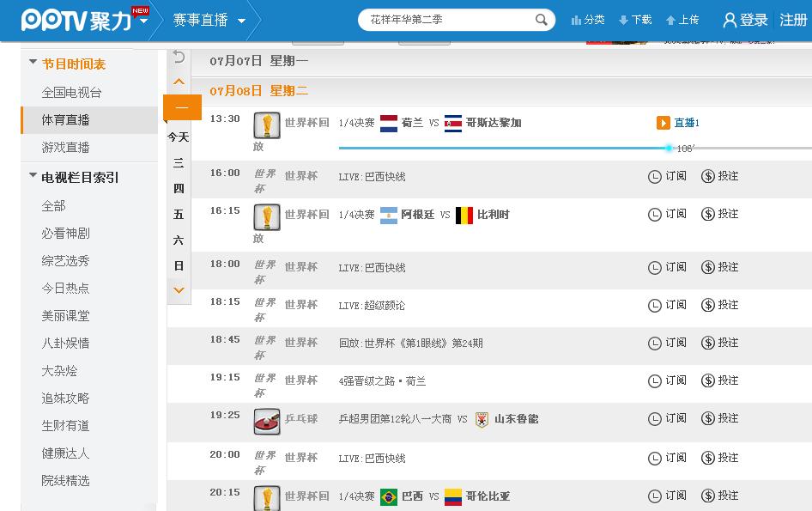
Task: Expand the 赛事直播 dropdown
Action: (241, 21)
